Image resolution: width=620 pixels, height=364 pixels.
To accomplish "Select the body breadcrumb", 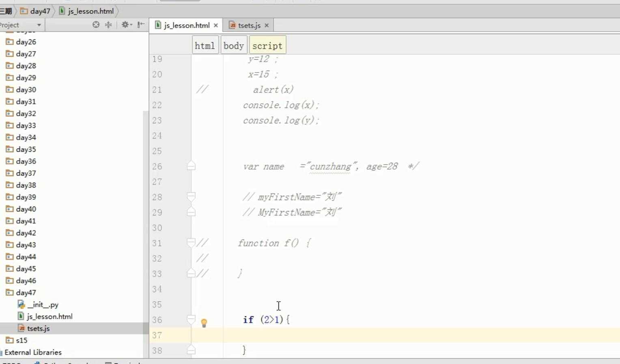I will (234, 45).
